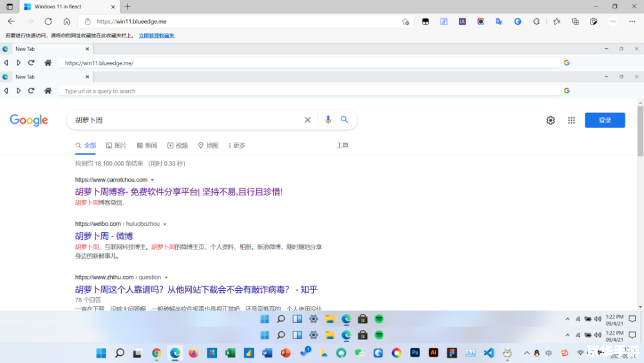Click home icon beside win11.blueedge.me/ field
Viewport: 644px width, 363px height.
(48, 63)
